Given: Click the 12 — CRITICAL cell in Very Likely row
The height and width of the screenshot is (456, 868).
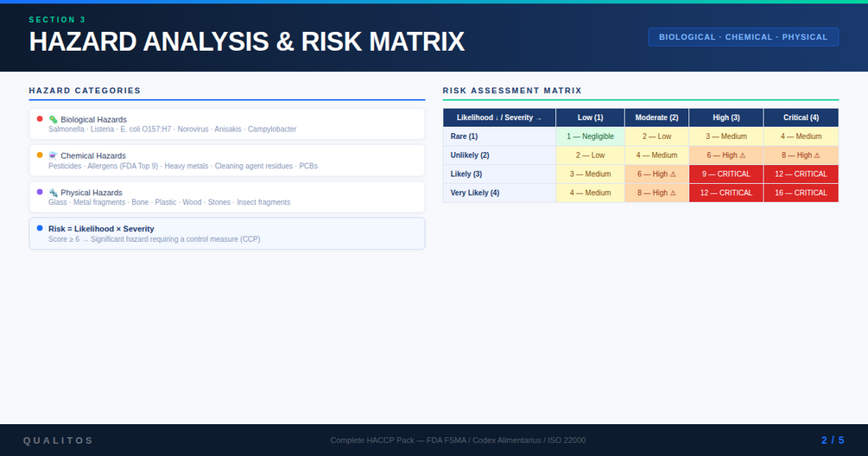Looking at the screenshot, I should (726, 193).
